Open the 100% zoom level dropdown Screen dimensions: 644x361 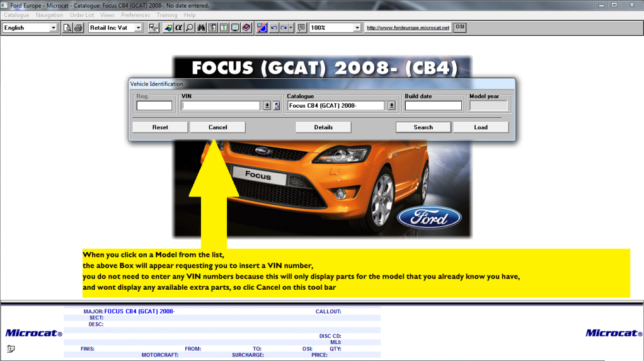(x=357, y=28)
